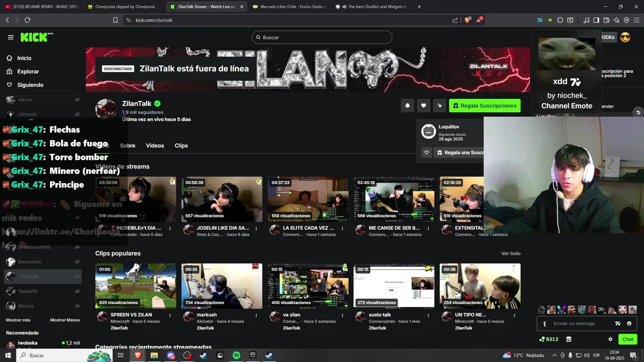Open options for ME CANSE DE SER video
The height and width of the screenshot is (362, 644).
click(428, 228)
